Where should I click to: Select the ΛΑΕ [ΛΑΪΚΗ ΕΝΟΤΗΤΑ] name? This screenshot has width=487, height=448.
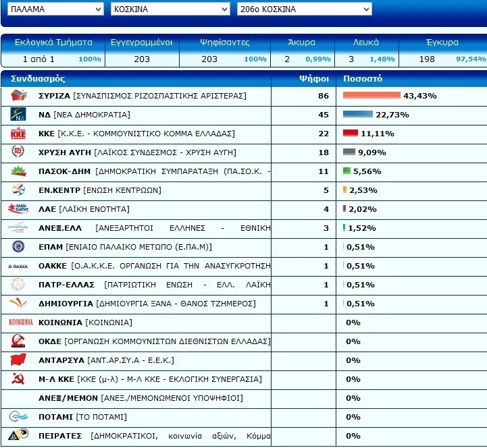pos(84,209)
